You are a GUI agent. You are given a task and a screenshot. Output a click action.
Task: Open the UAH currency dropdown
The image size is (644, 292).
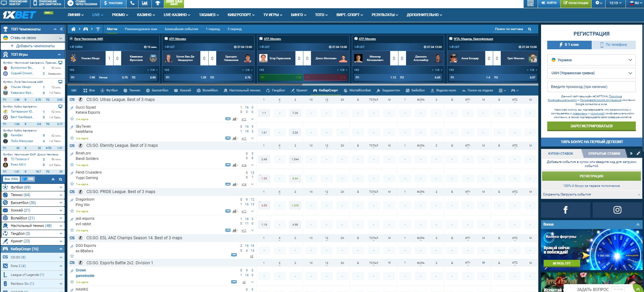click(x=591, y=73)
